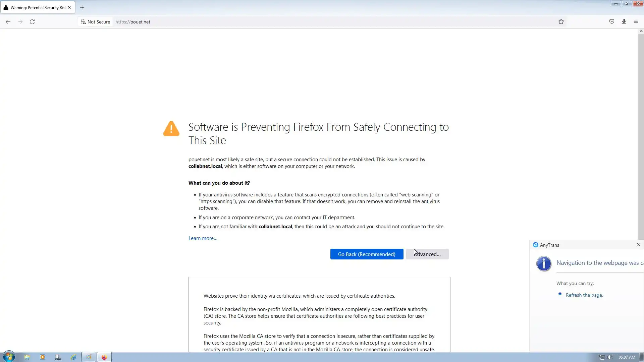Open a new tab with the plus button
Image resolution: width=644 pixels, height=362 pixels.
82,7
